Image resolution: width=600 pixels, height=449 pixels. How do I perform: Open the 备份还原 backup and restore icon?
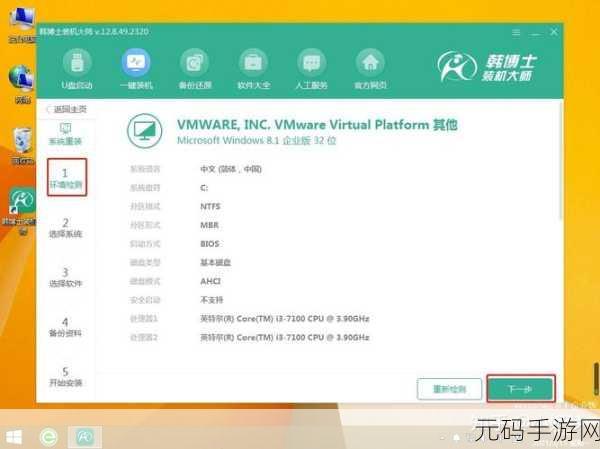195,69
